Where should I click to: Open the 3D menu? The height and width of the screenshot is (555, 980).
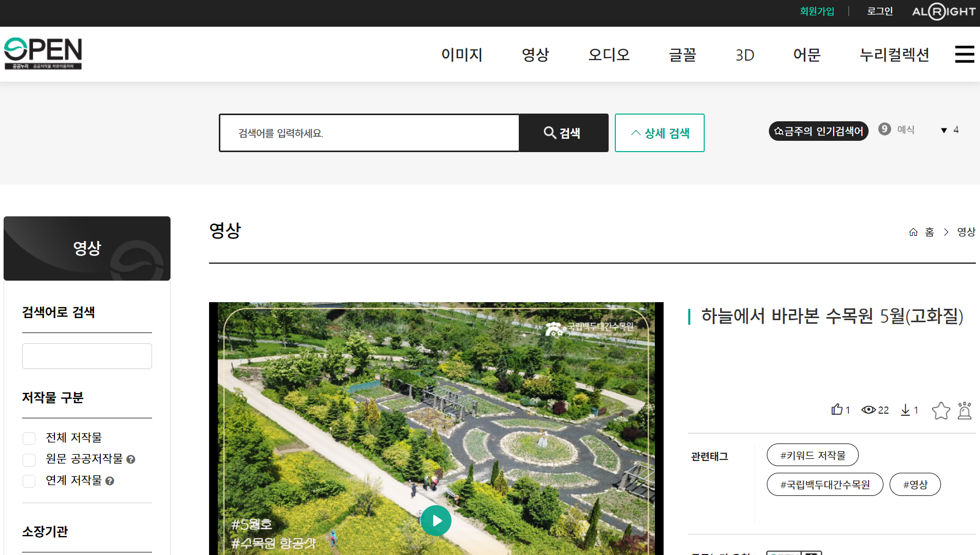click(745, 55)
